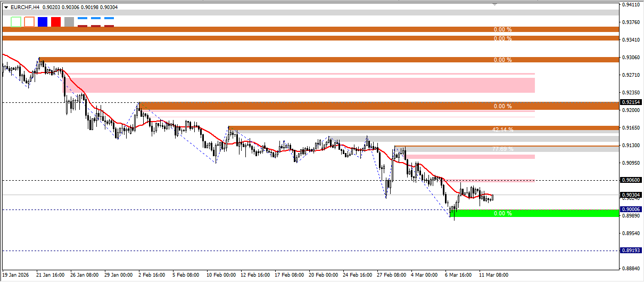Viewport: 644px width, 282px height.
Task: Click the gray chart shift triangle marker
Action: [495, 4]
